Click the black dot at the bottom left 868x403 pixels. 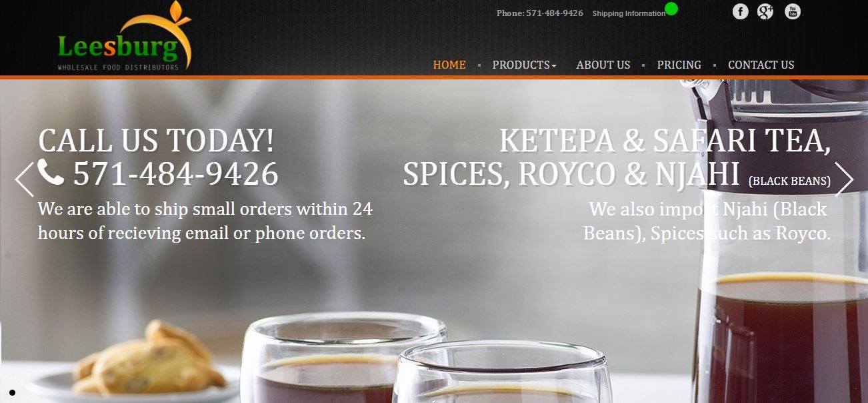pyautogui.click(x=12, y=392)
